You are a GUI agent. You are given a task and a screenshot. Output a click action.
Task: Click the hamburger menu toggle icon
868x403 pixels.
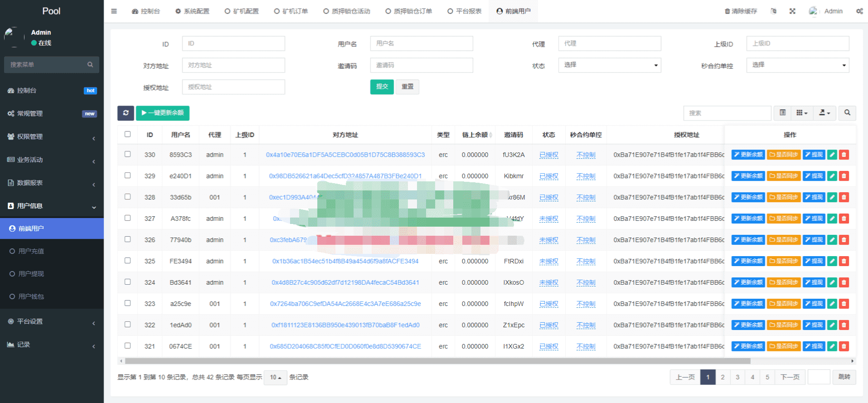point(114,11)
